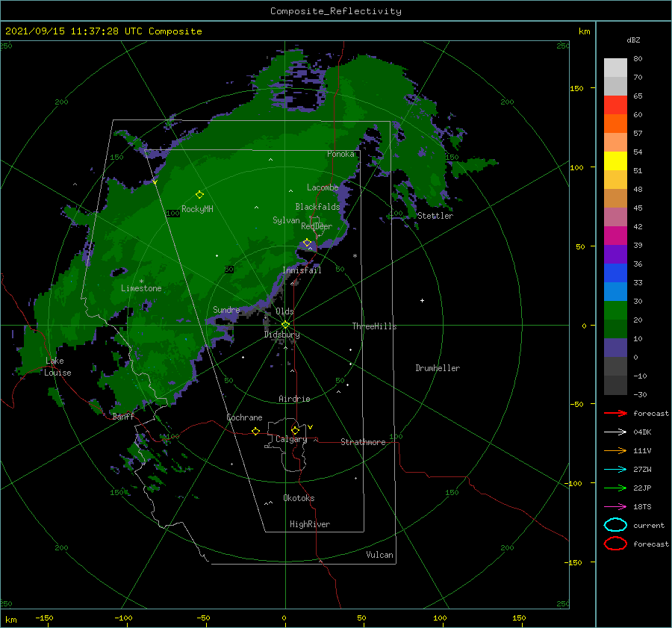Click the RockyMH label
The image size is (672, 628).
coord(197,209)
